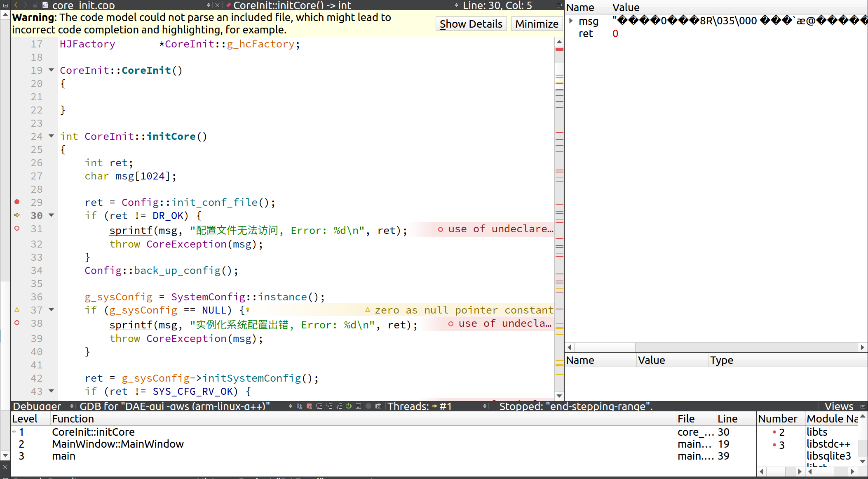Enable the disabled breakpoint on line 38
This screenshot has height=479, width=868.
pyautogui.click(x=17, y=323)
